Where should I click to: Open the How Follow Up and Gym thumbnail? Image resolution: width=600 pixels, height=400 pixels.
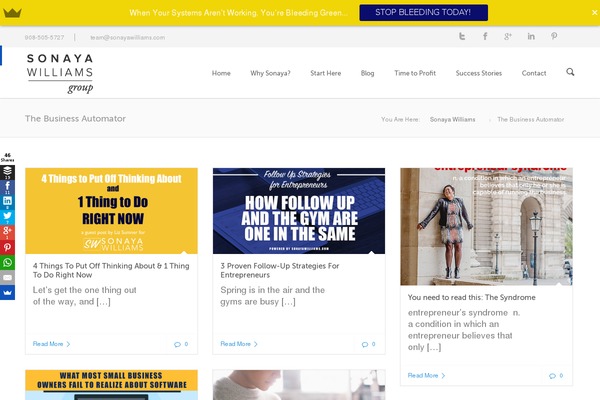pos(299,211)
